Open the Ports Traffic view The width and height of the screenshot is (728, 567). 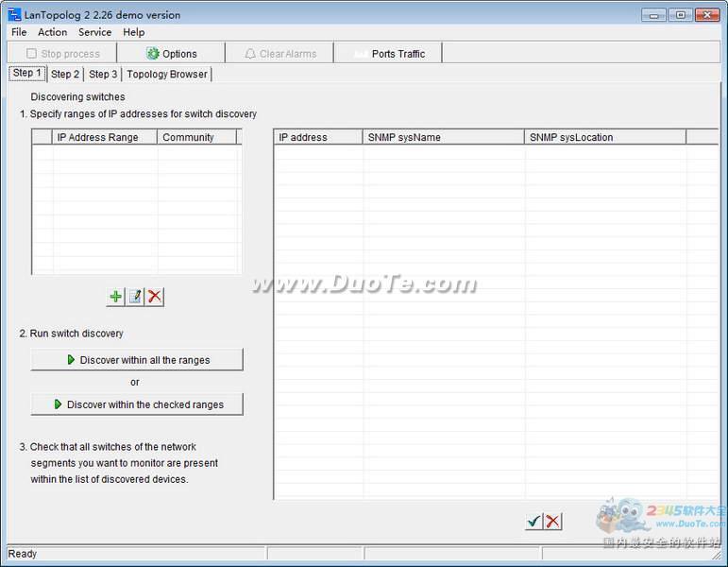389,54
